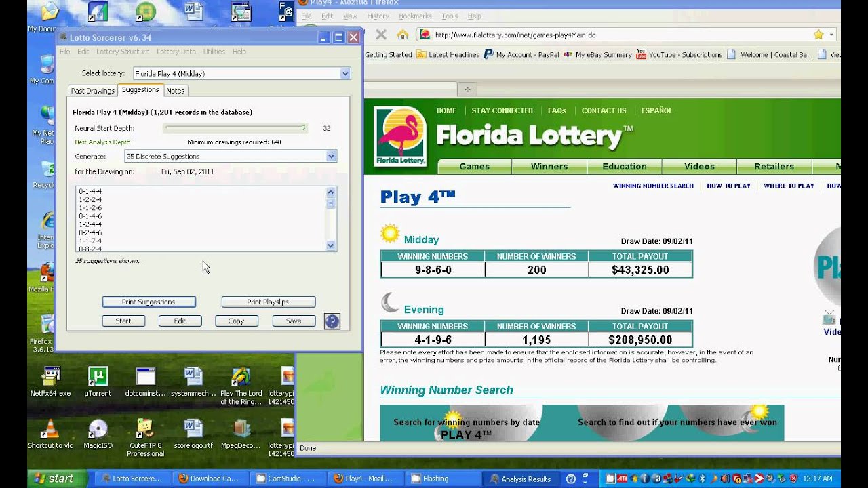Open the Lottery Data menu

click(x=176, y=52)
